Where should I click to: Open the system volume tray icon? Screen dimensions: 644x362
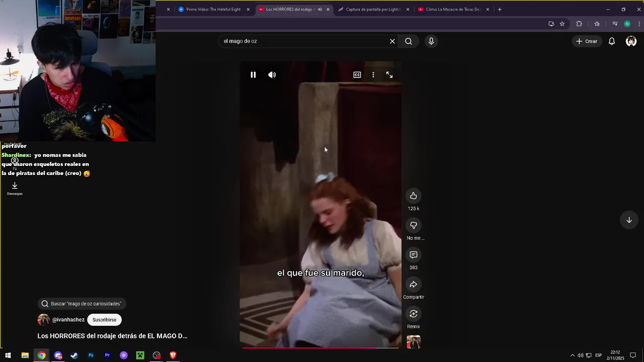tap(580, 355)
